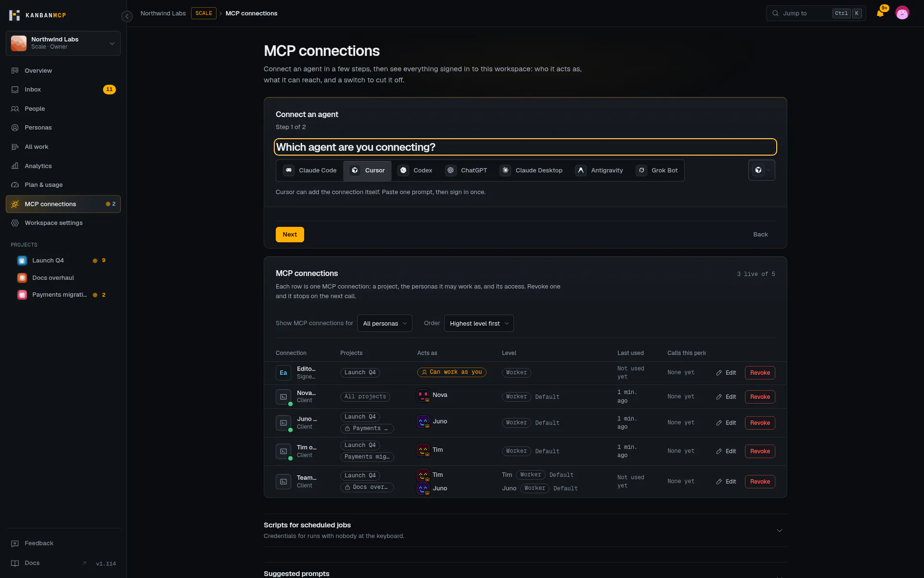
Task: Select the Cursor agent option
Action: (368, 171)
